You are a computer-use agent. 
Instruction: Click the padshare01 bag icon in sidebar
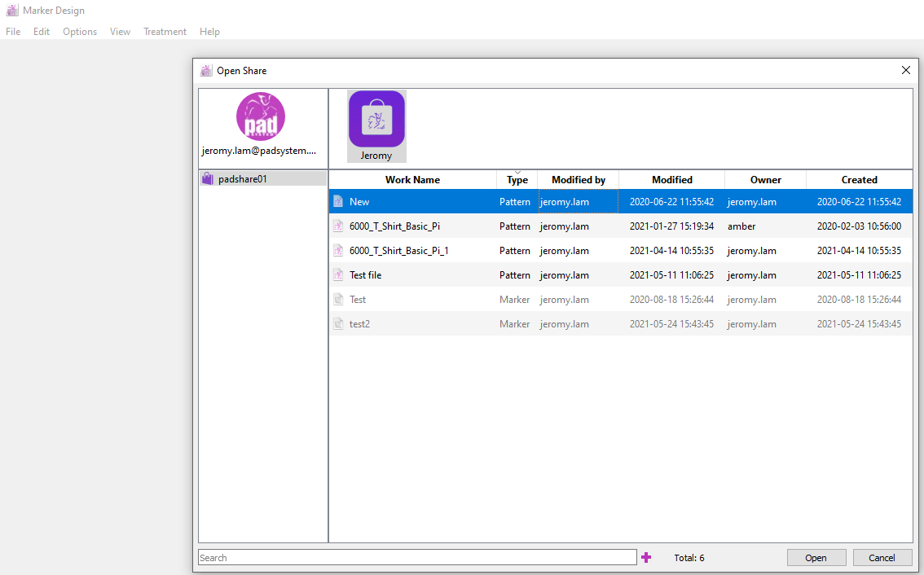[207, 179]
